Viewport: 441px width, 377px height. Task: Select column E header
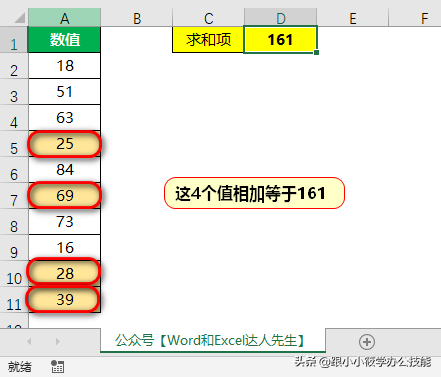click(353, 18)
